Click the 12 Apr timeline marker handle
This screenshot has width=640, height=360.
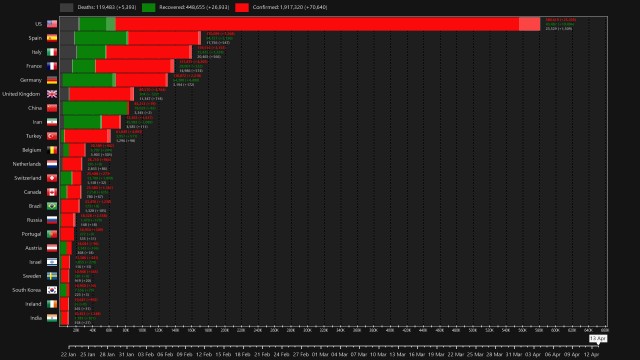coord(598,339)
